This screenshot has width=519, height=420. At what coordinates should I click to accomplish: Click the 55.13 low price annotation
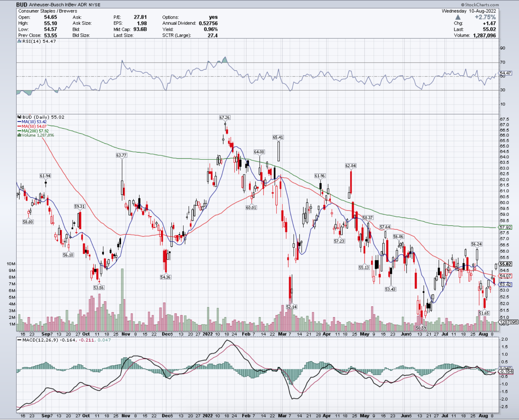tap(364, 268)
